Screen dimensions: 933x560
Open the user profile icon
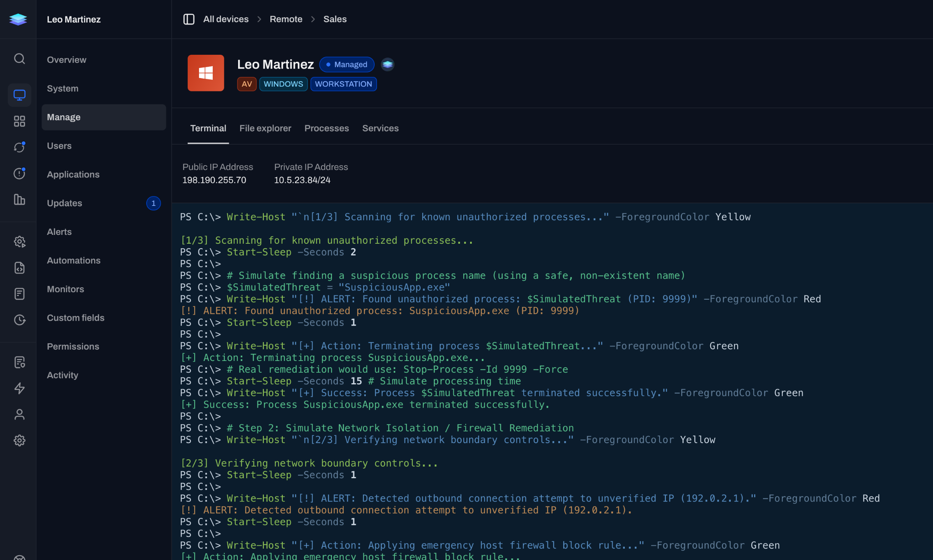tap(19, 415)
